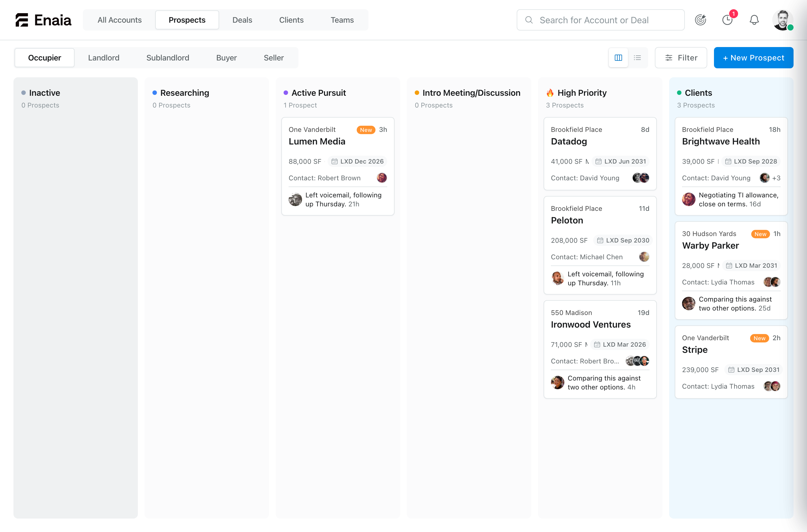This screenshot has height=532, width=807.
Task: Focus the Search for Account or Deal field
Action: [x=600, y=20]
